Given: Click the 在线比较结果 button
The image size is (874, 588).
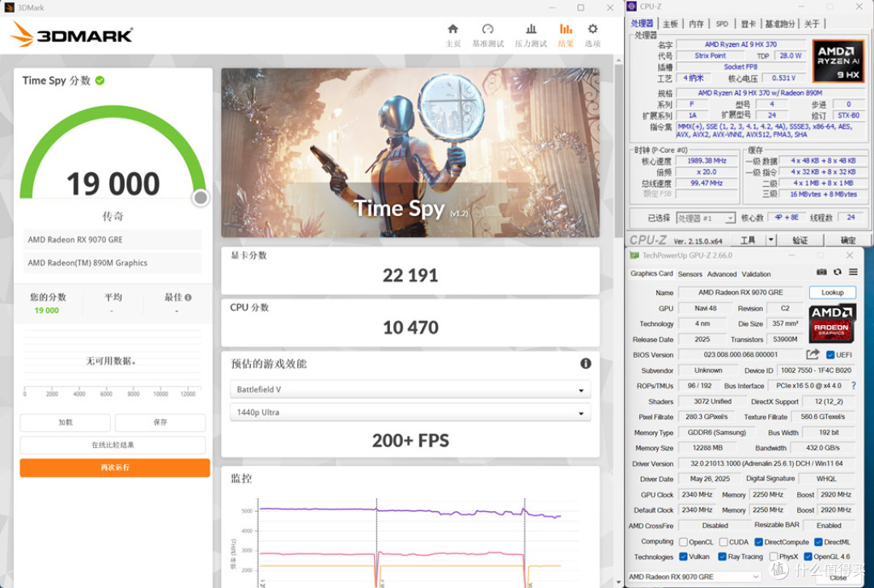Looking at the screenshot, I should click(x=112, y=445).
